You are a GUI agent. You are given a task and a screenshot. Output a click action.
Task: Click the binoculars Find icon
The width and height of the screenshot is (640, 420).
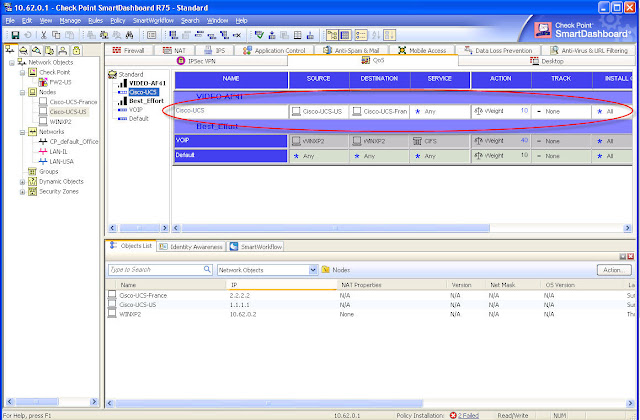129,36
